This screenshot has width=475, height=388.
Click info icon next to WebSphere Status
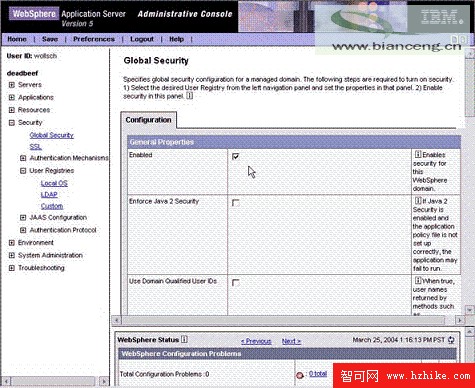point(184,339)
